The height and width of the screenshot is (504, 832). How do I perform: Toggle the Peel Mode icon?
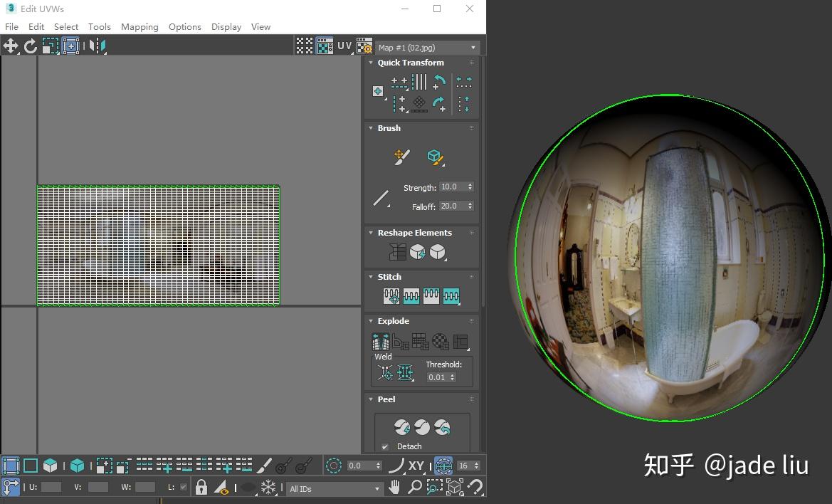click(422, 427)
